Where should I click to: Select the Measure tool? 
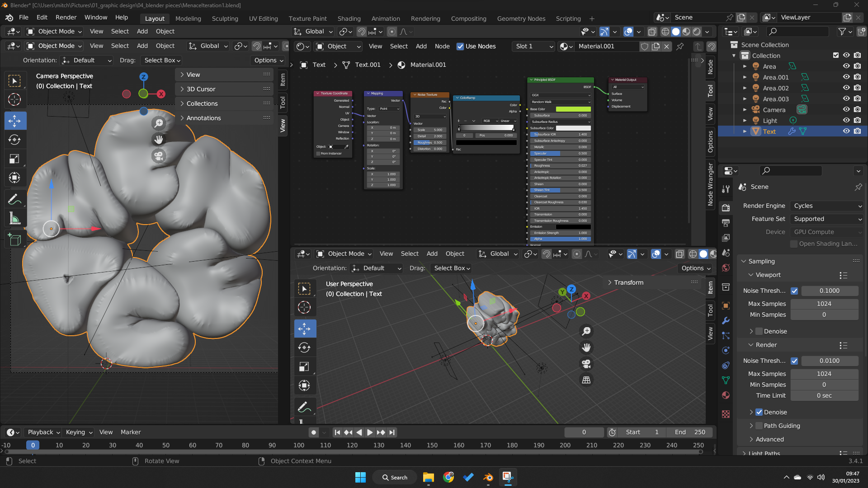(x=15, y=218)
